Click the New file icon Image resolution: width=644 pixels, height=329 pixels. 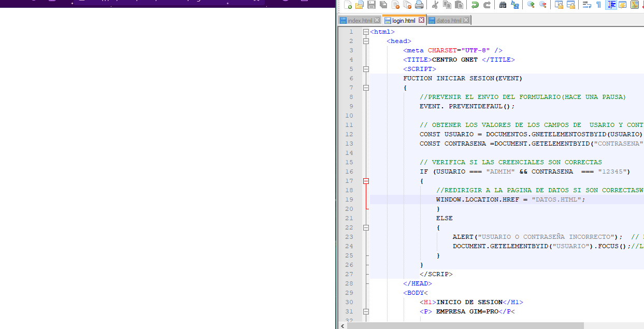[348, 5]
